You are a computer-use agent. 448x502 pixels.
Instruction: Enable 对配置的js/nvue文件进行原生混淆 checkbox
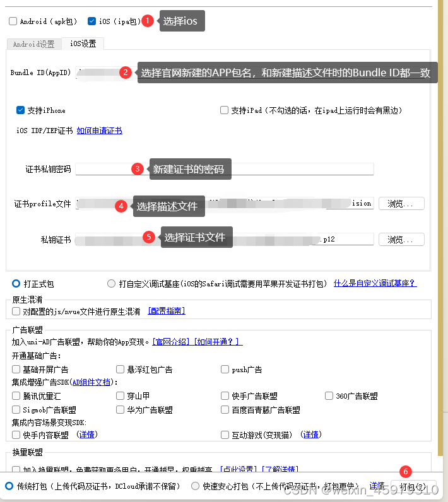[16, 311]
